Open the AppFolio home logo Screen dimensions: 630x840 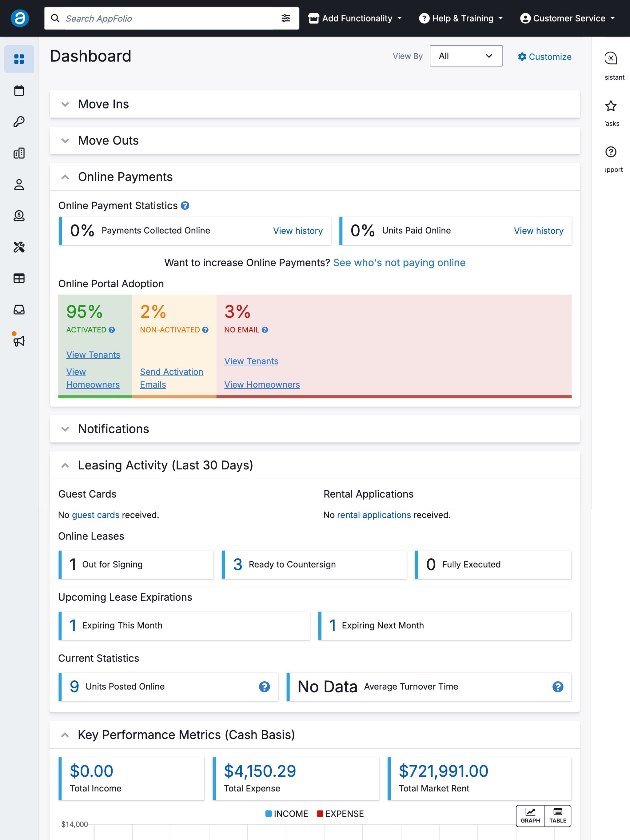(19, 18)
